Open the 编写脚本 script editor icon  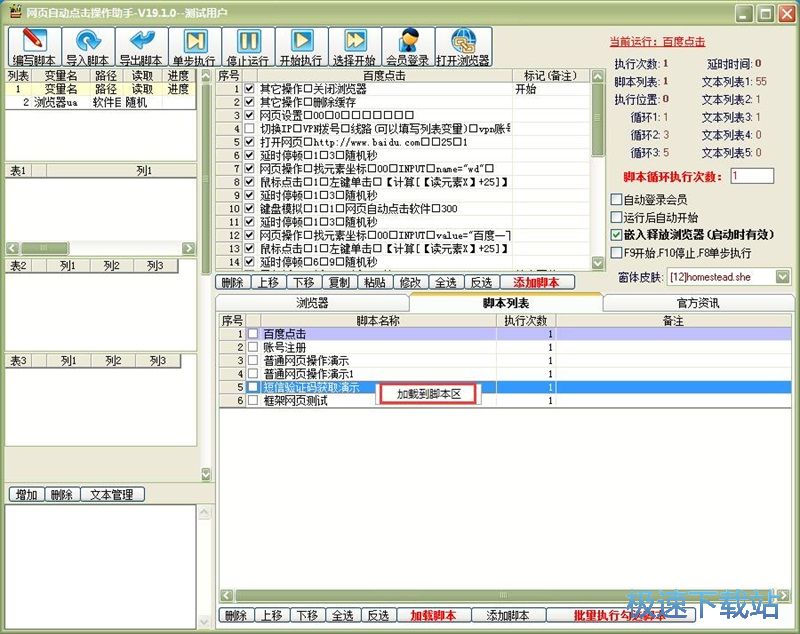(34, 47)
